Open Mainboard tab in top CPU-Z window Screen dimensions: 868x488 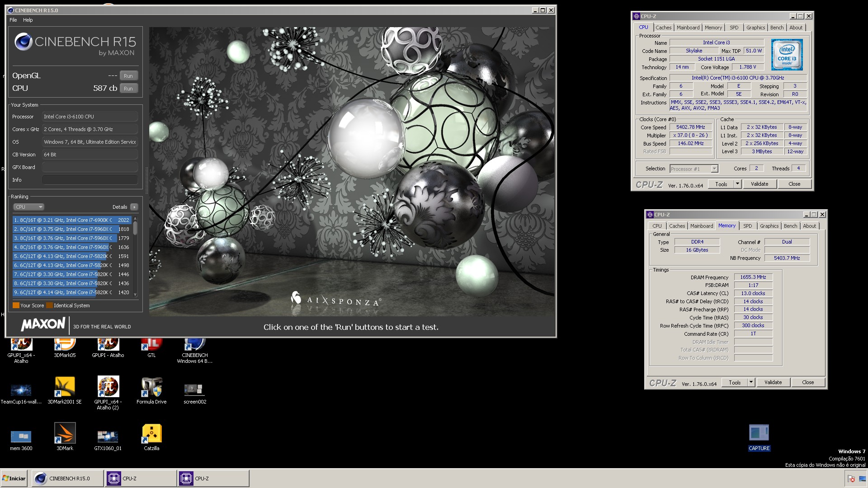pos(688,28)
